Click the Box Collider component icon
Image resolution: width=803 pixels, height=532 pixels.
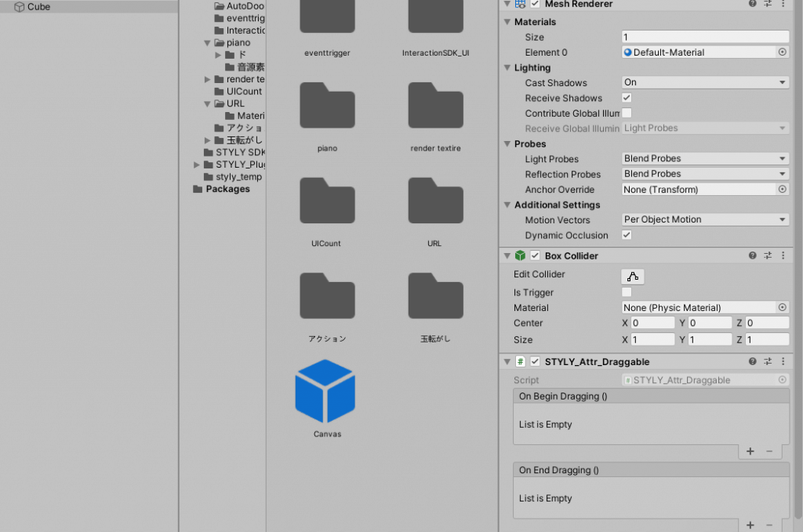pos(521,255)
